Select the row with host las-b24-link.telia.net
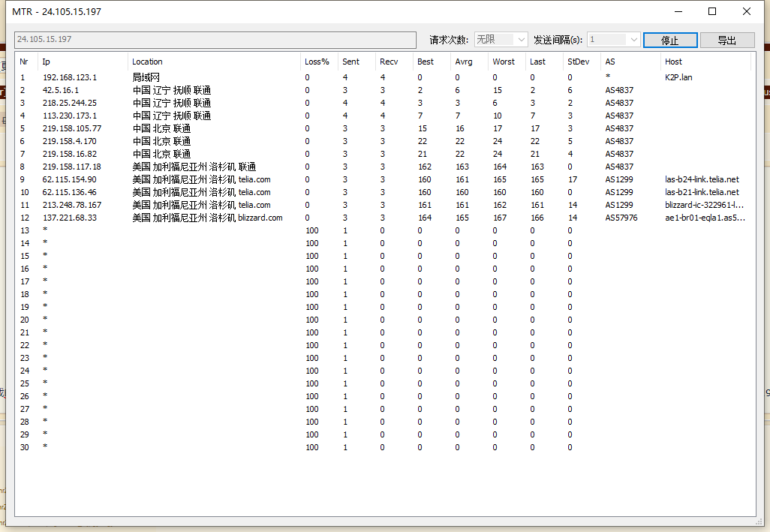Viewport: 770px width, 532px height. click(x=702, y=179)
